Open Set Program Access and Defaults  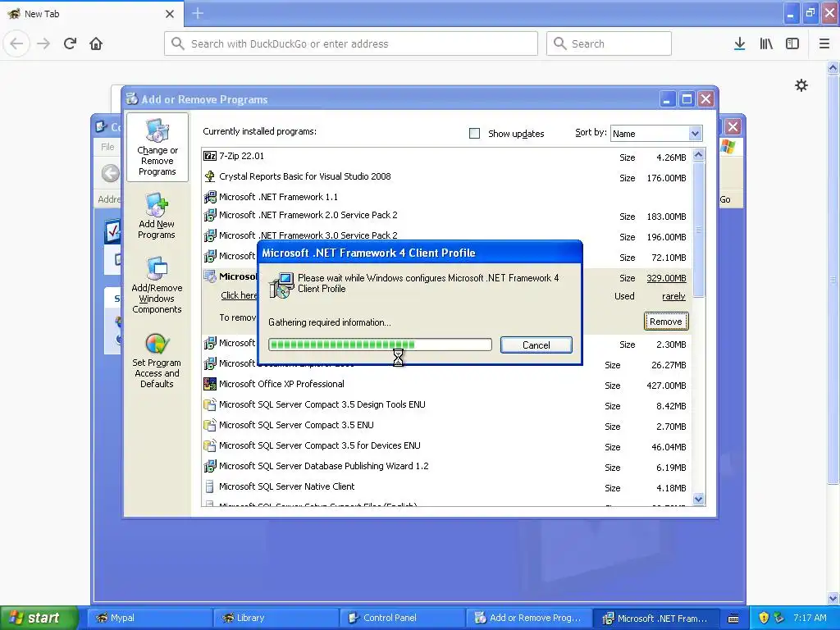(157, 360)
